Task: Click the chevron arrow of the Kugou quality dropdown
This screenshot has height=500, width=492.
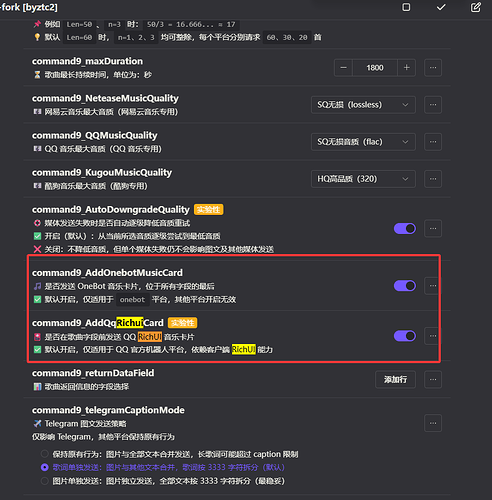Action: pos(405,179)
